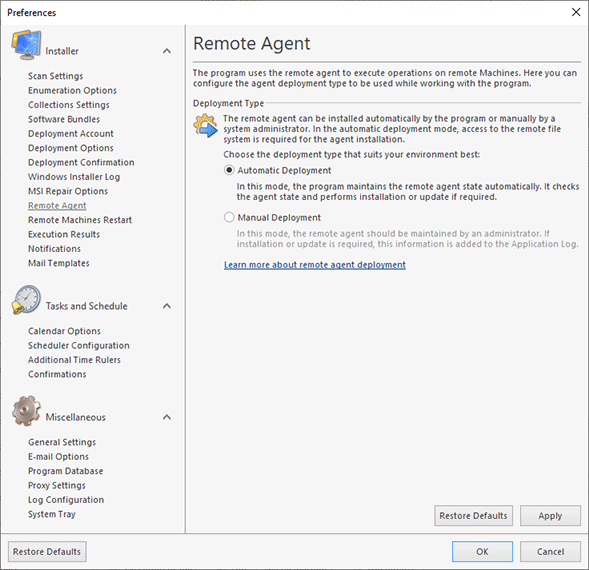Go to Log Configuration

pyautogui.click(x=66, y=500)
